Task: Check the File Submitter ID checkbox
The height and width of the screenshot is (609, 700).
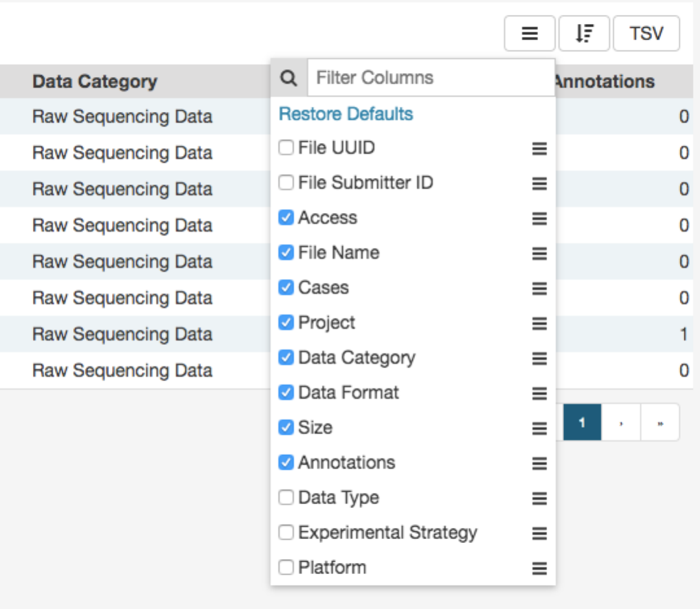Action: tap(286, 183)
